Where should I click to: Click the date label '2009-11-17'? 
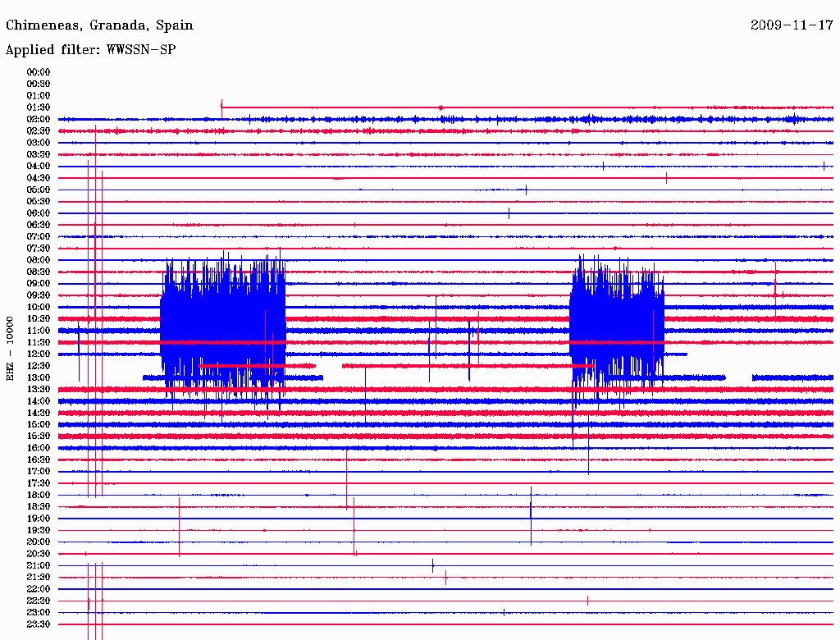tap(792, 25)
